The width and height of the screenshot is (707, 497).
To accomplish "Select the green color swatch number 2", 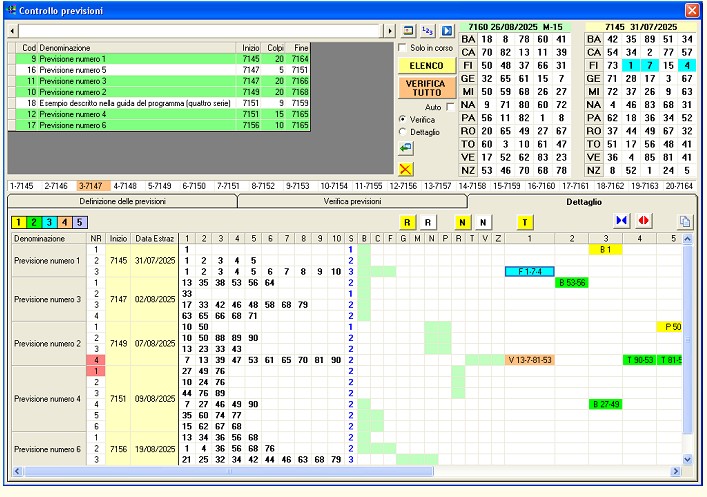I will [x=33, y=222].
